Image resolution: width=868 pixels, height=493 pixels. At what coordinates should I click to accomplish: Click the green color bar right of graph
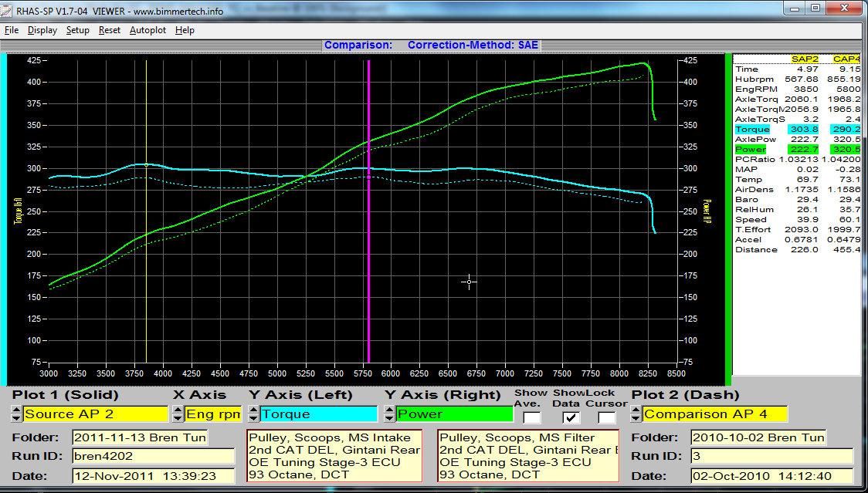(x=728, y=219)
